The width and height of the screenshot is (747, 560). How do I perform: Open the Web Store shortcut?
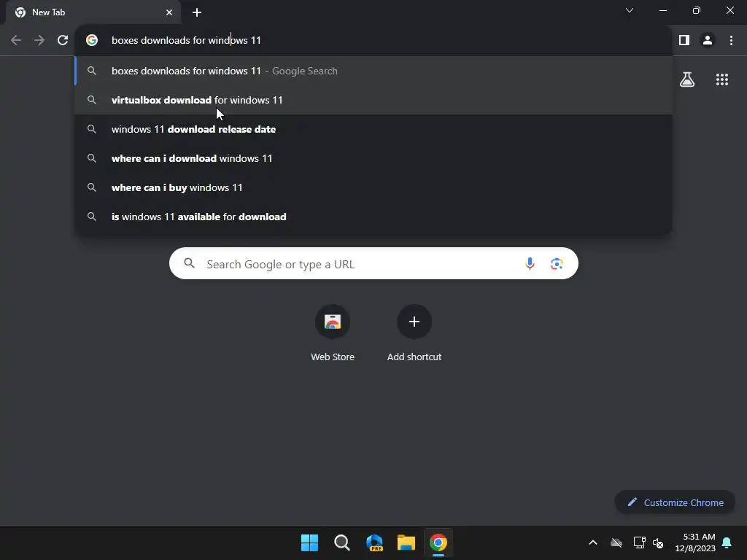333,334
